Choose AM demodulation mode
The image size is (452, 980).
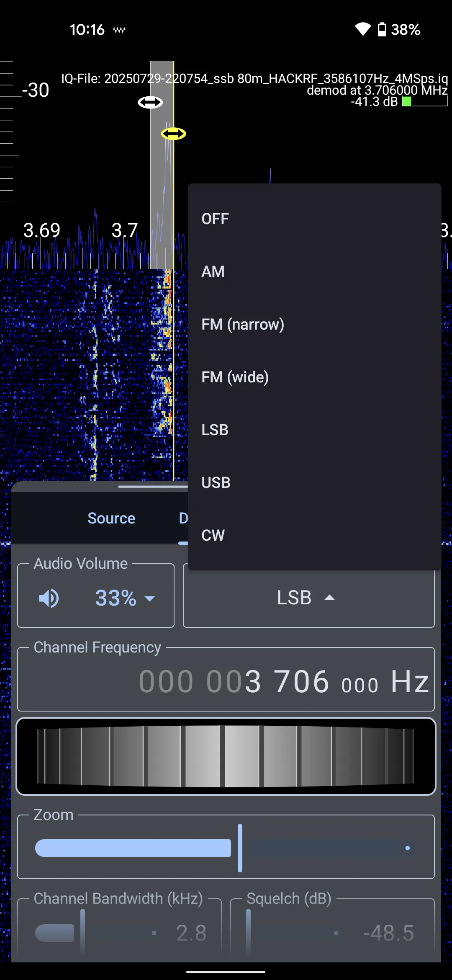213,271
